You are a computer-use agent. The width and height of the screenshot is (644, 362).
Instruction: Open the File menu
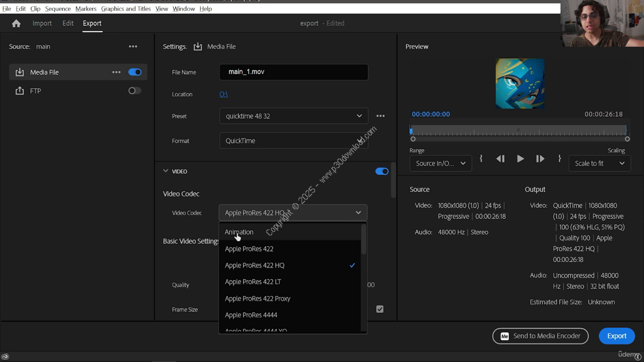pyautogui.click(x=7, y=9)
